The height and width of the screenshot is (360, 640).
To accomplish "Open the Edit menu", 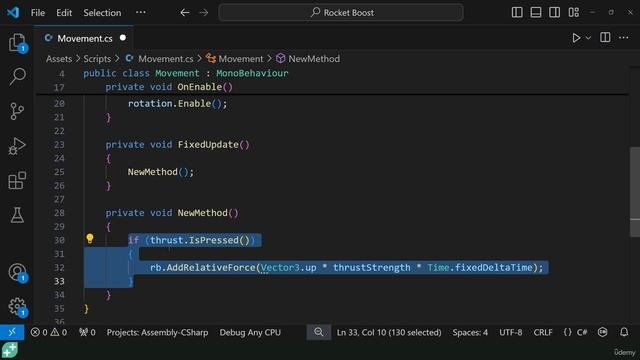I will pos(64,13).
